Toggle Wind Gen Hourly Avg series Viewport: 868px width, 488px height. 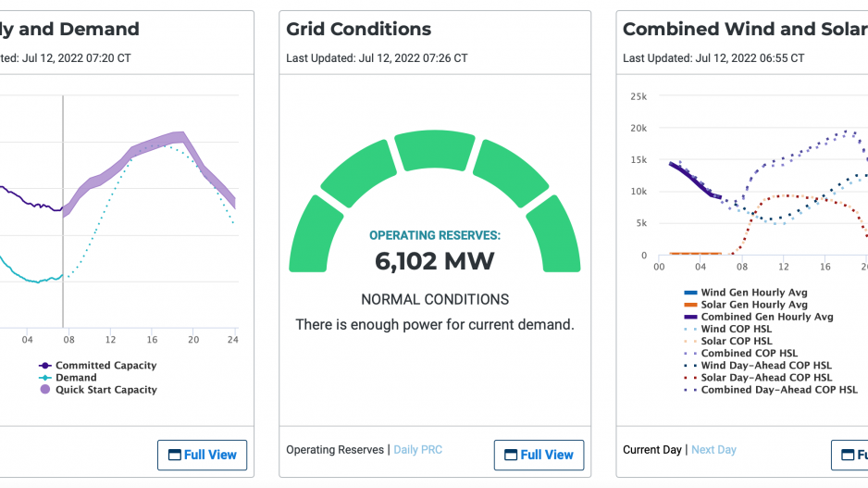[746, 293]
